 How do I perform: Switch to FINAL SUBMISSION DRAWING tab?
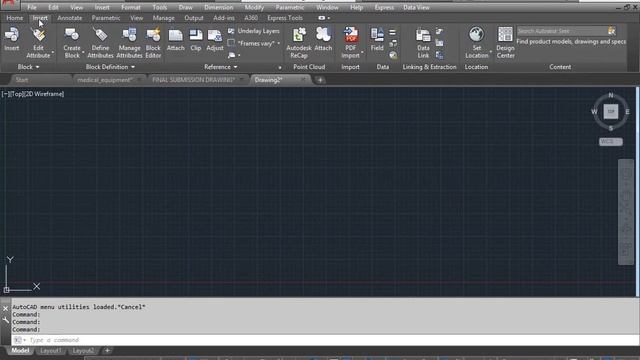pos(193,80)
